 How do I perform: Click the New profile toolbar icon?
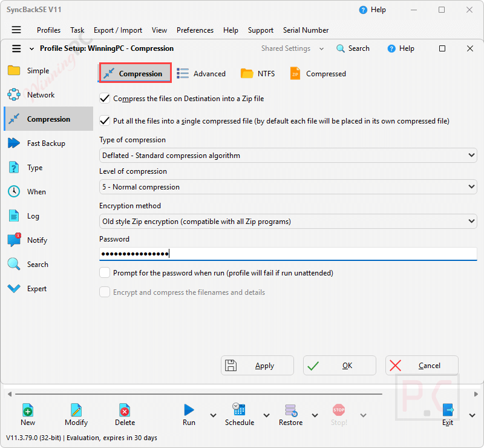(x=27, y=411)
